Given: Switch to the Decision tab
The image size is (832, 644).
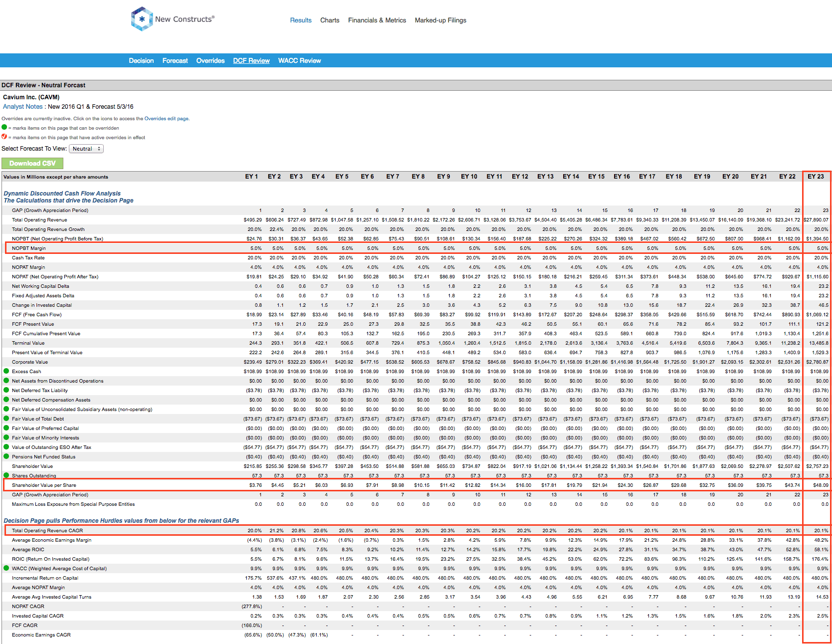Looking at the screenshot, I should click(141, 61).
